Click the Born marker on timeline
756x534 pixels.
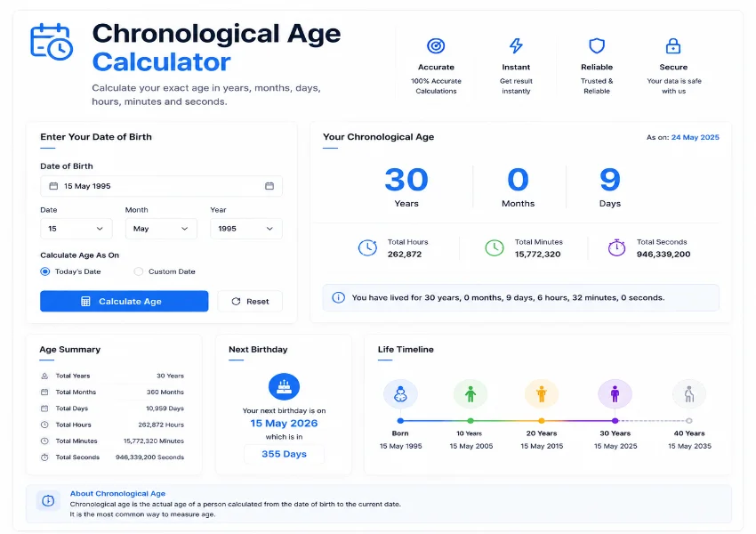[400, 421]
